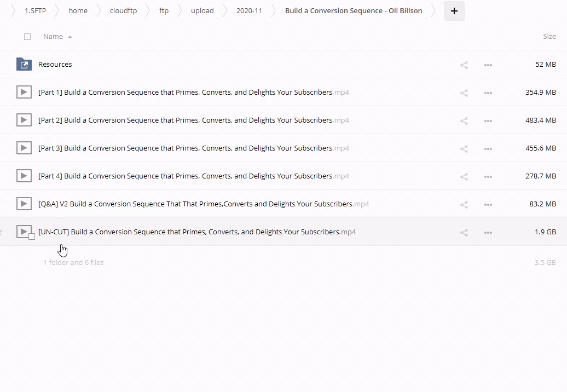Sort files by Size column
567x392 pixels.
(549, 36)
